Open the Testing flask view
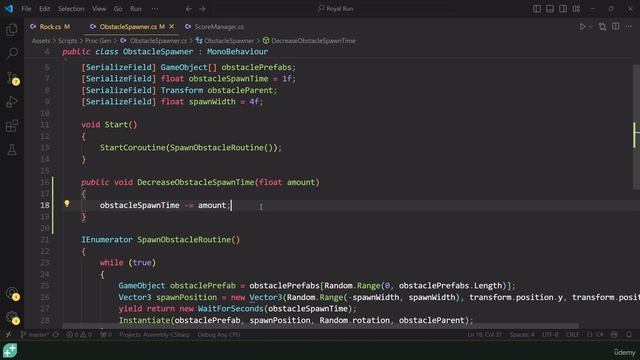The width and height of the screenshot is (640, 360). (12, 150)
